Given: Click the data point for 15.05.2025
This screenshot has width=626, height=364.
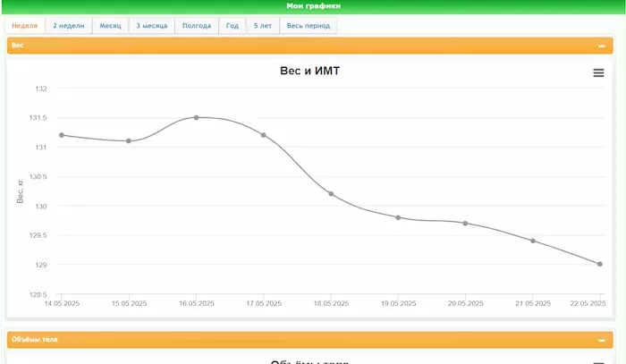Looking at the screenshot, I should [x=129, y=141].
